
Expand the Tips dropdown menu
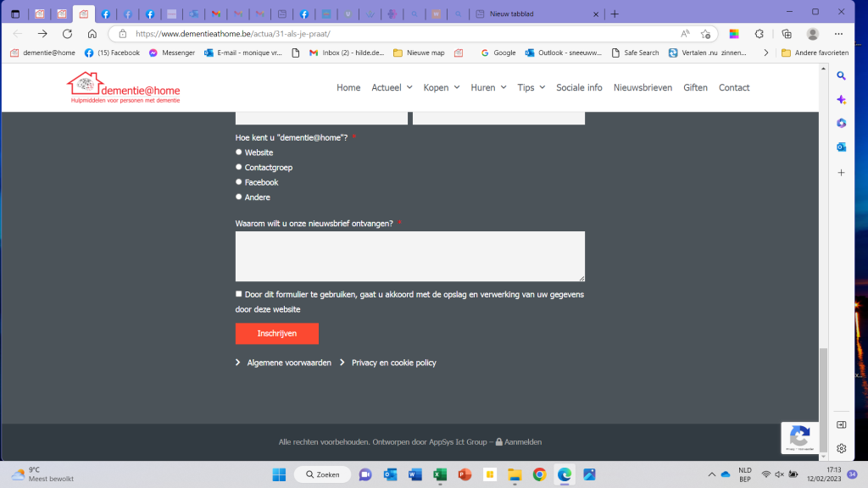(x=531, y=88)
